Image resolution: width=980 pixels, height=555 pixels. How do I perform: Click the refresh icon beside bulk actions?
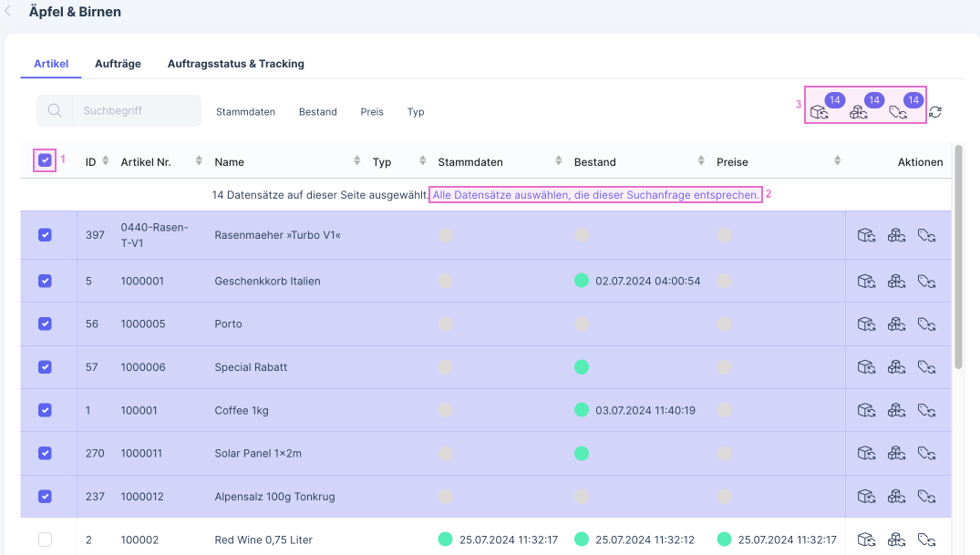[x=935, y=112]
